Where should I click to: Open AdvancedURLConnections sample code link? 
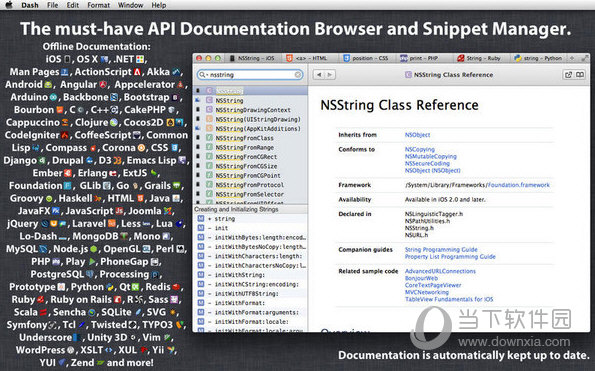pyautogui.click(x=440, y=271)
